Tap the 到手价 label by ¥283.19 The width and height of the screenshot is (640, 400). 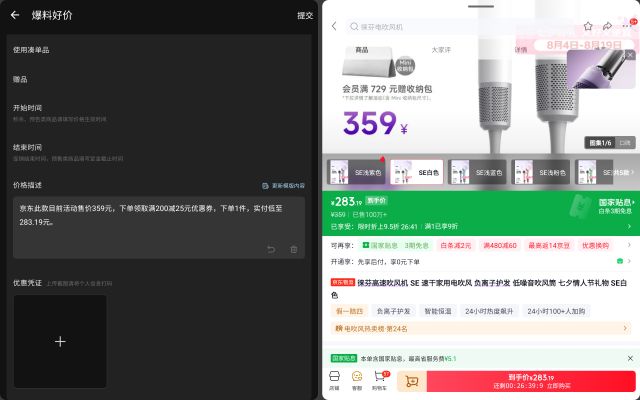tap(376, 201)
